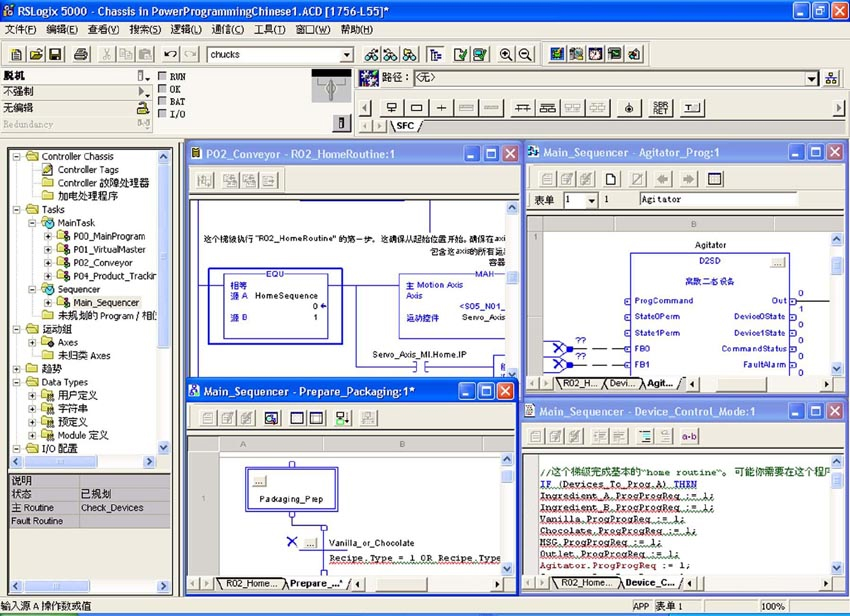Click the 100% zoom status entry

pyautogui.click(x=772, y=606)
